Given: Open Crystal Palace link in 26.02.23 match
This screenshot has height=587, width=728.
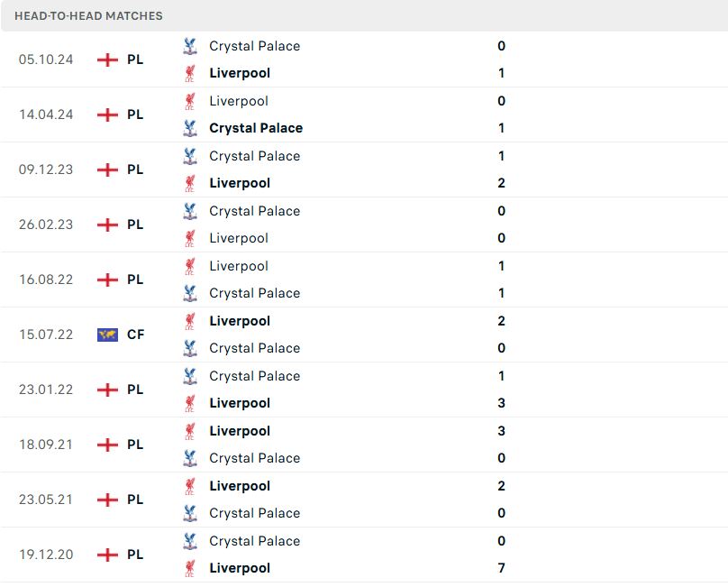Looking at the screenshot, I should click(254, 211).
